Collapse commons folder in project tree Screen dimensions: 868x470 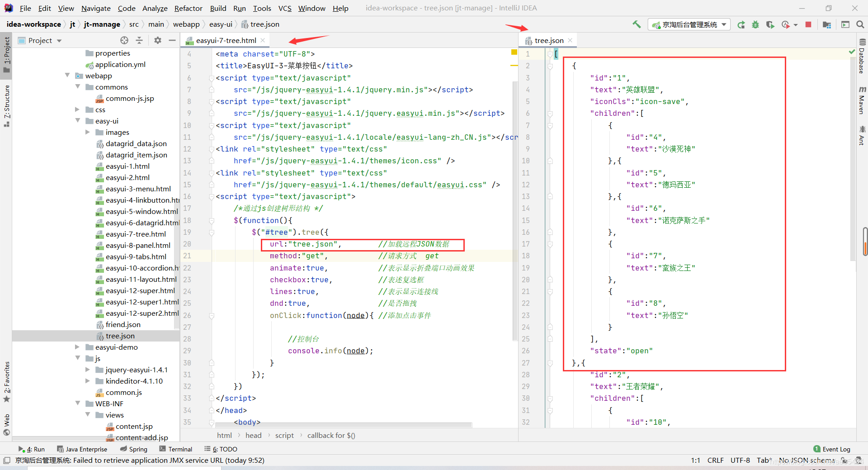point(78,87)
